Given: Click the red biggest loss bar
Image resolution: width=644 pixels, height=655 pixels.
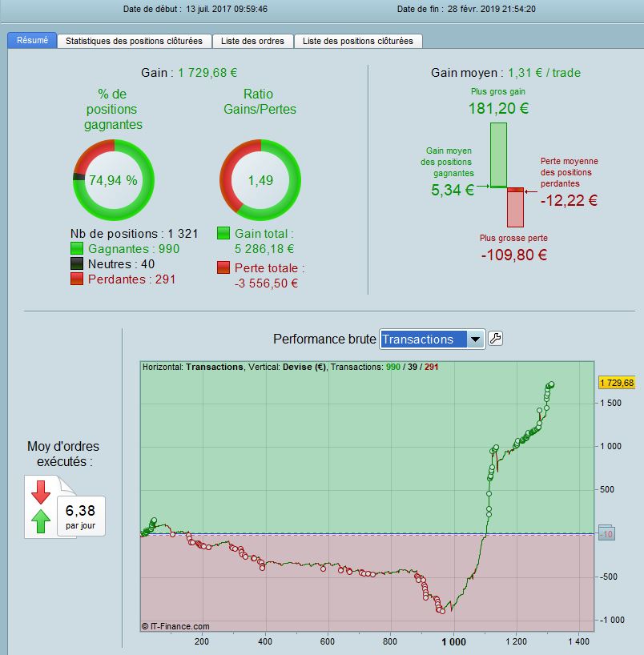Looking at the screenshot, I should (x=515, y=207).
